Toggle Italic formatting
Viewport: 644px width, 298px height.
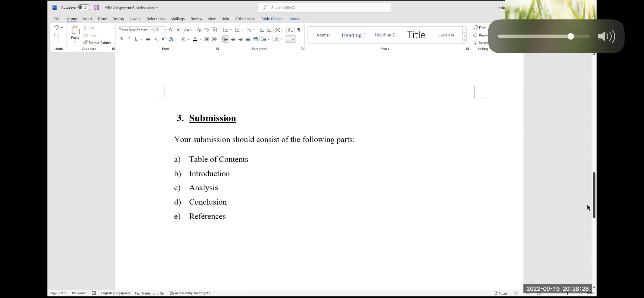click(x=129, y=39)
